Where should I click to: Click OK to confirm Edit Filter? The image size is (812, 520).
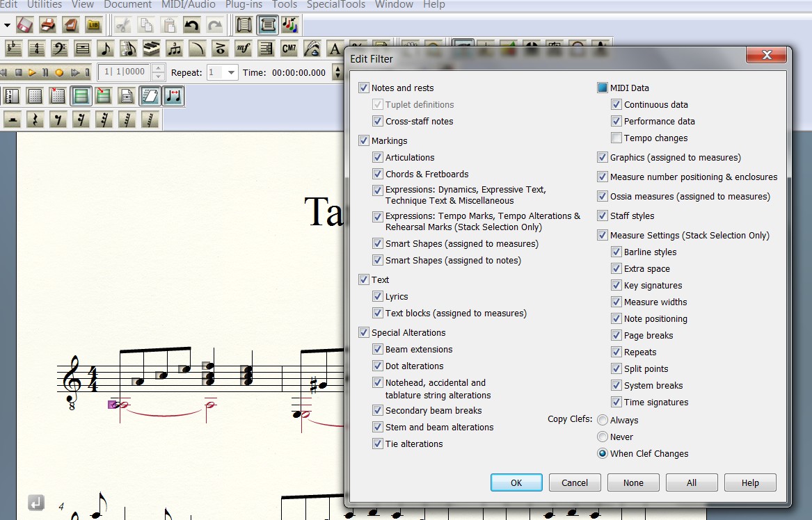tap(516, 482)
